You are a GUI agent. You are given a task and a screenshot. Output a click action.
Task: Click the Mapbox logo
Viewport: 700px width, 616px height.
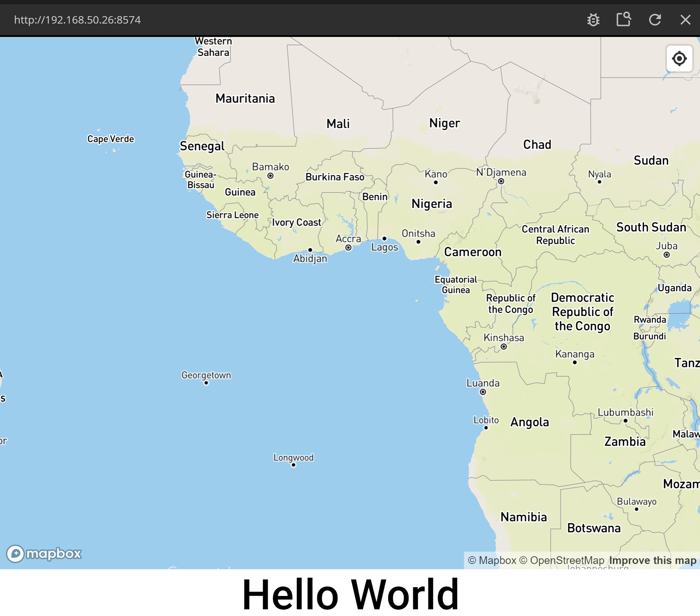(x=44, y=554)
